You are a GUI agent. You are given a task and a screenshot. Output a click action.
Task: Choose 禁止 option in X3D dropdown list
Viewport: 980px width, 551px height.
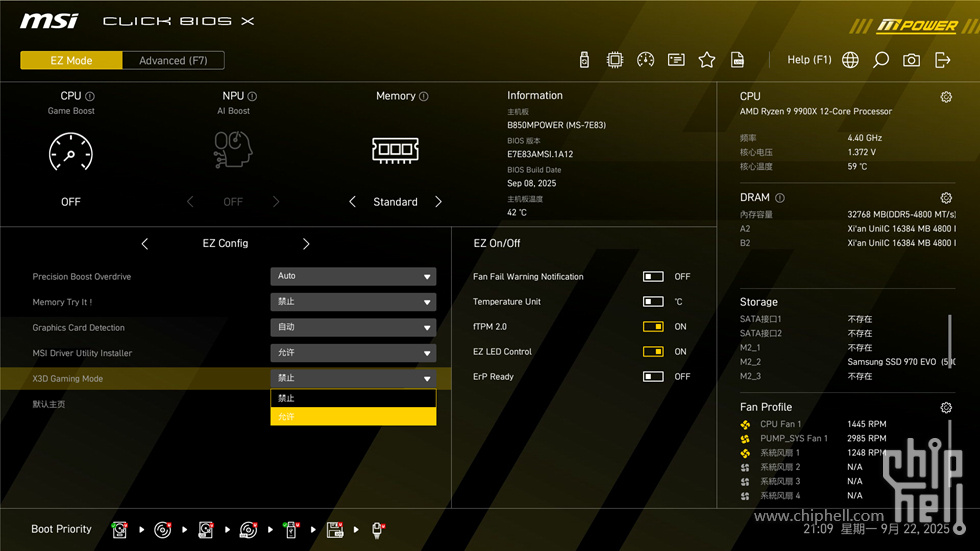[353, 399]
